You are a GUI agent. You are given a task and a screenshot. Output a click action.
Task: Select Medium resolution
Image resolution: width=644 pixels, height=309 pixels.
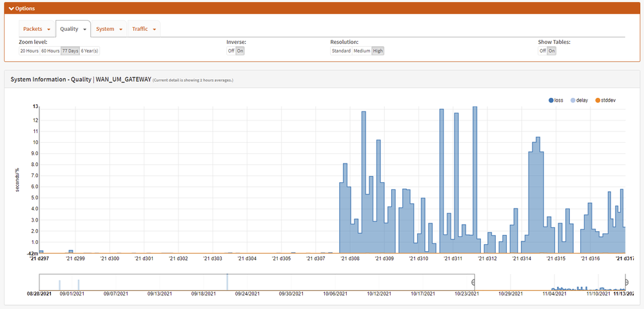click(362, 51)
